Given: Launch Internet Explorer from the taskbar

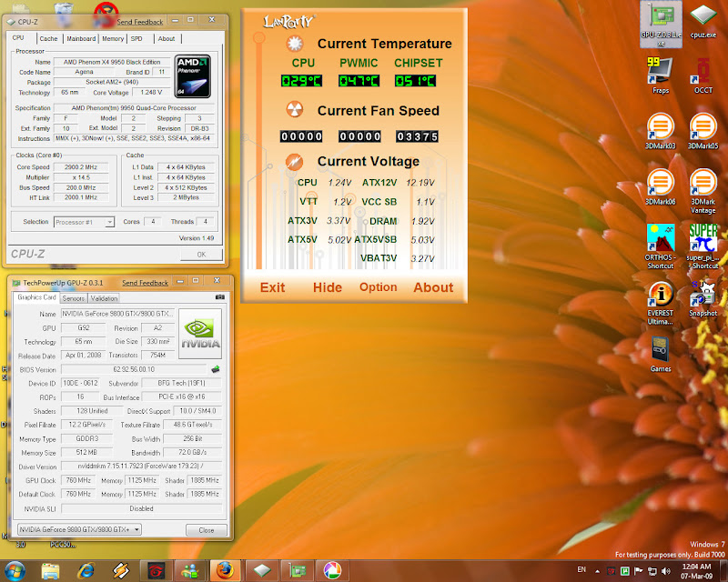Looking at the screenshot, I should pos(86,571).
